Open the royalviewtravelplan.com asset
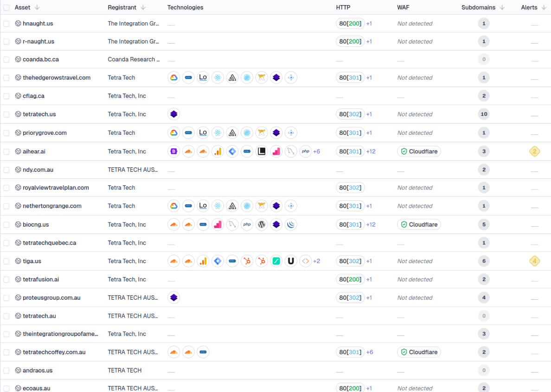551x392 pixels. 56,187
